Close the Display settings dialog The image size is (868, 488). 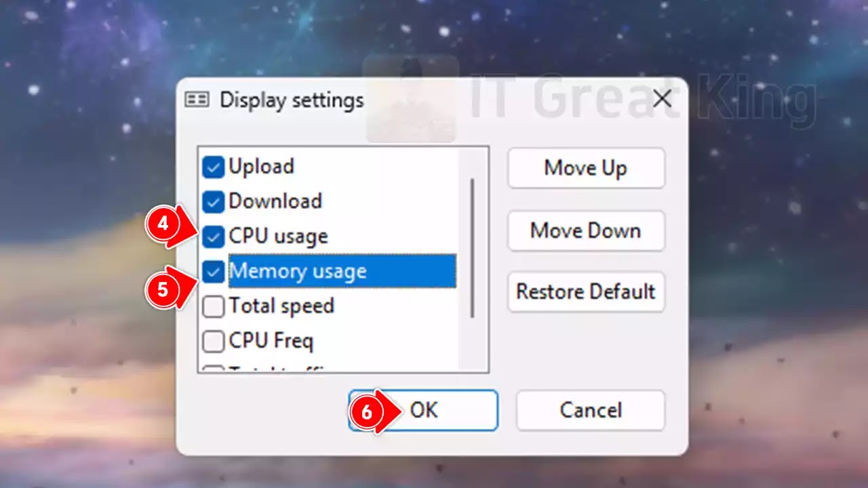point(662,100)
